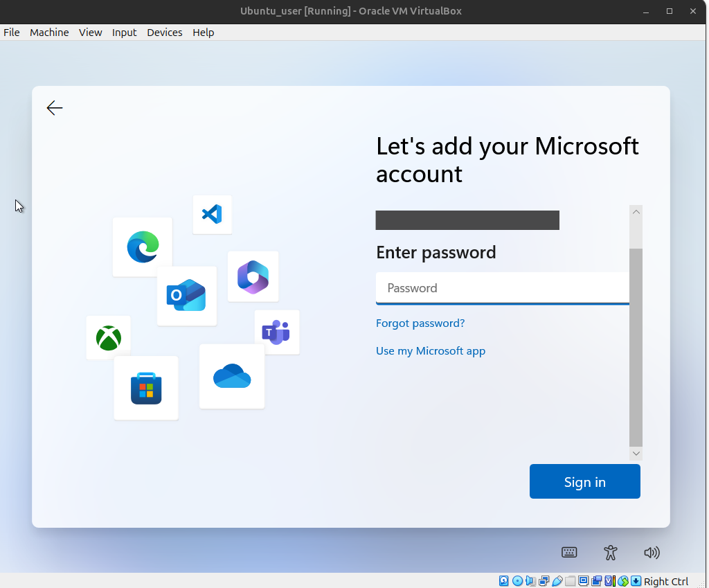Open the Input menu
Screen dimensions: 709x588
[x=125, y=33]
